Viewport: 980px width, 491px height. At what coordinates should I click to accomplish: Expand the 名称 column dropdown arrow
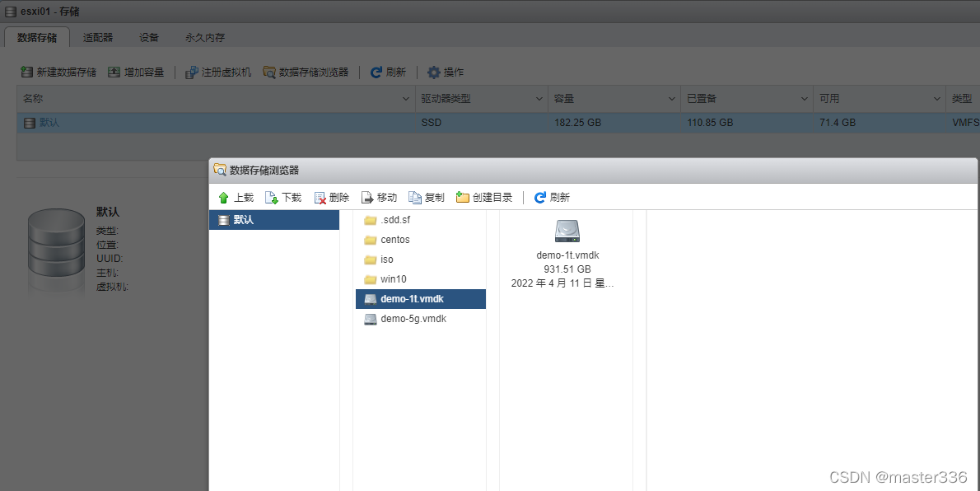406,99
